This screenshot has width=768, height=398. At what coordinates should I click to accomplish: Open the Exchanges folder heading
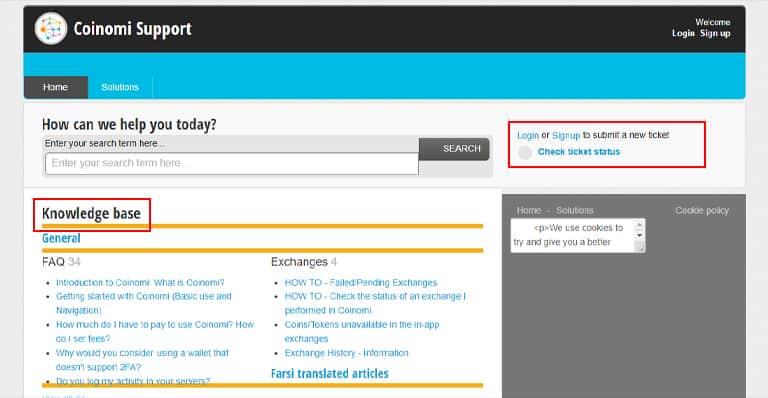(299, 262)
